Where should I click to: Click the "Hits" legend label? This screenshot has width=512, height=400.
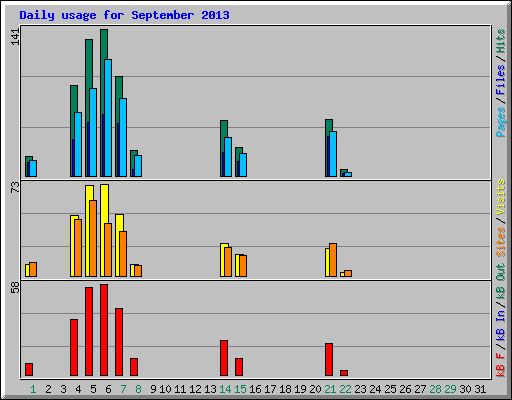pos(500,41)
